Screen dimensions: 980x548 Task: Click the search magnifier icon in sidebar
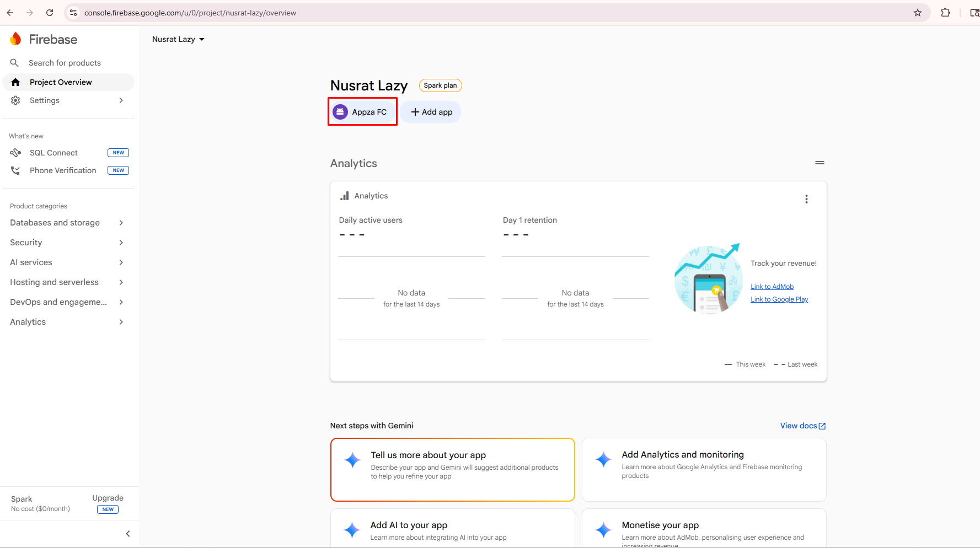click(15, 63)
